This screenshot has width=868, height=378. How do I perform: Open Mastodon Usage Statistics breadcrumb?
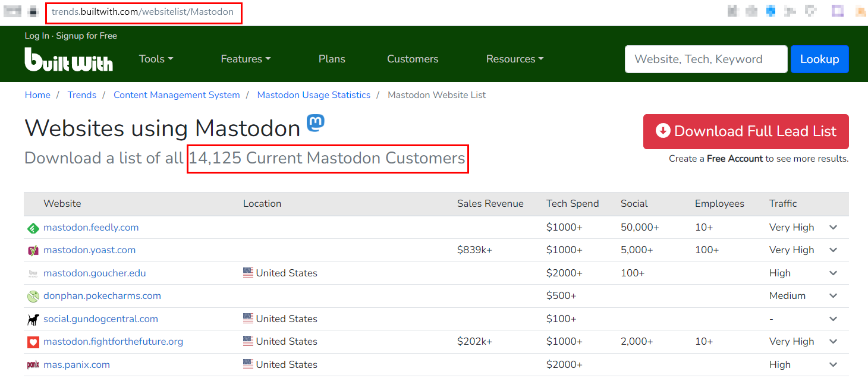pyautogui.click(x=314, y=95)
